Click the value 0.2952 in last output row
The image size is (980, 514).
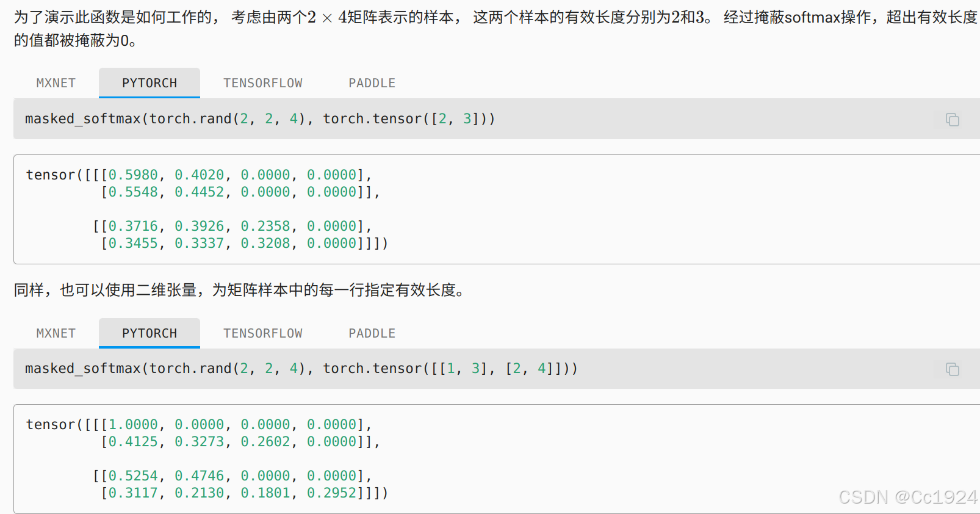tap(331, 493)
